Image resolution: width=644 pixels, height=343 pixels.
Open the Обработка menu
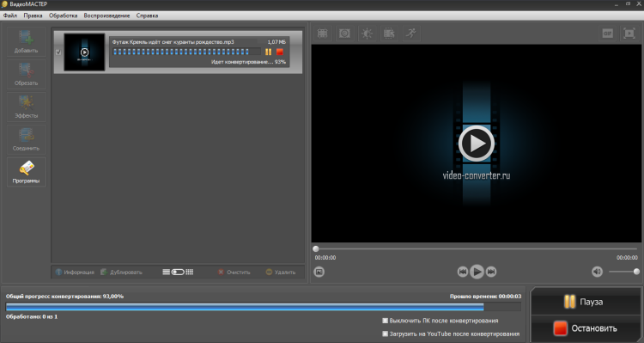tap(64, 15)
